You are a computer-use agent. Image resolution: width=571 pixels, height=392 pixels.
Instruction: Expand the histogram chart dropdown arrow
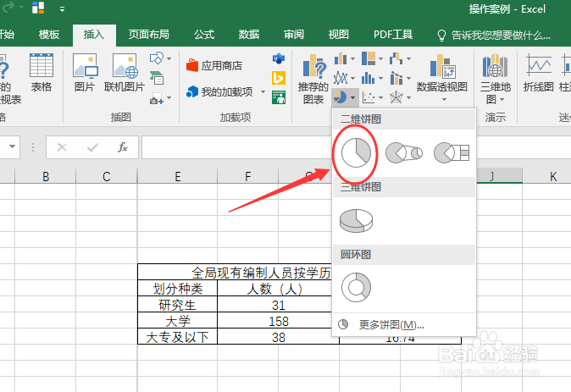[381, 78]
